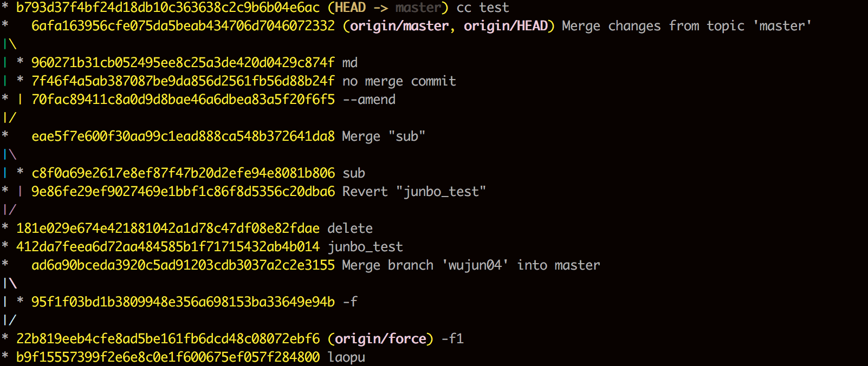Image resolution: width=868 pixels, height=366 pixels.
Task: Click the 'cc test' commit message
Action: point(483,8)
